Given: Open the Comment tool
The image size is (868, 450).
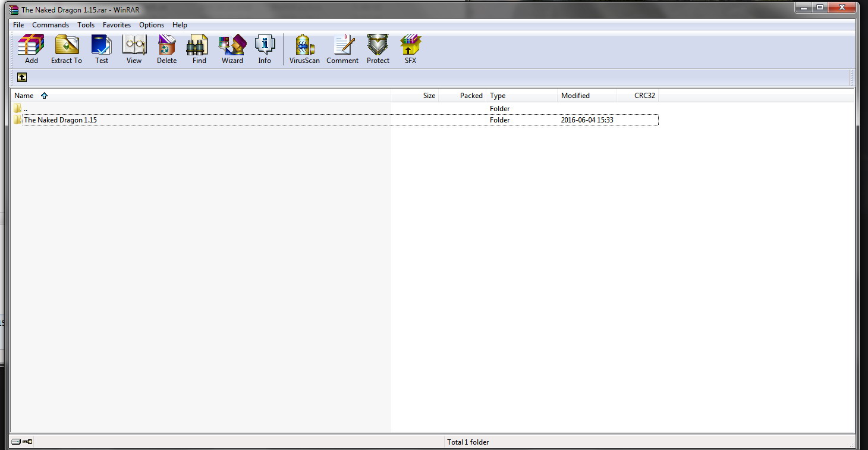Looking at the screenshot, I should click(342, 49).
